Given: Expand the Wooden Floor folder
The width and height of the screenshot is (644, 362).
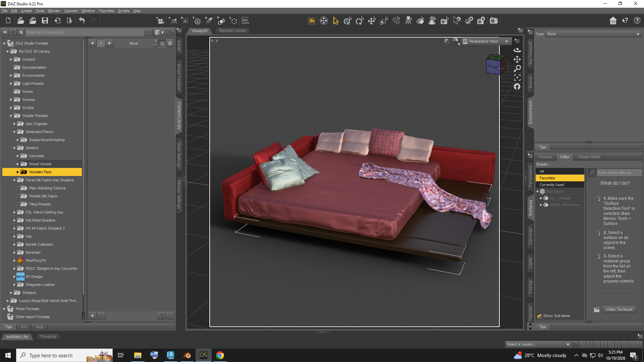Looking at the screenshot, I should tap(18, 172).
